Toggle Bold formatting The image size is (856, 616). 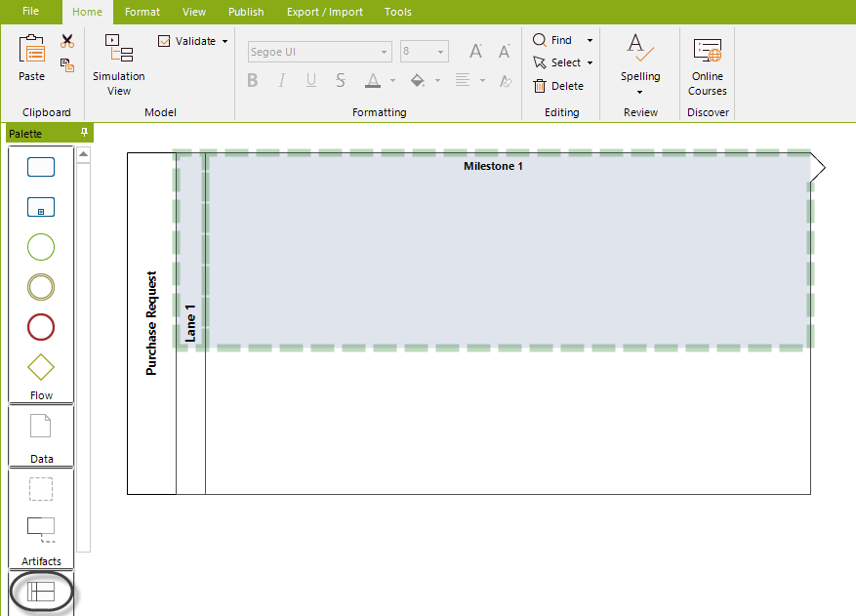(252, 81)
